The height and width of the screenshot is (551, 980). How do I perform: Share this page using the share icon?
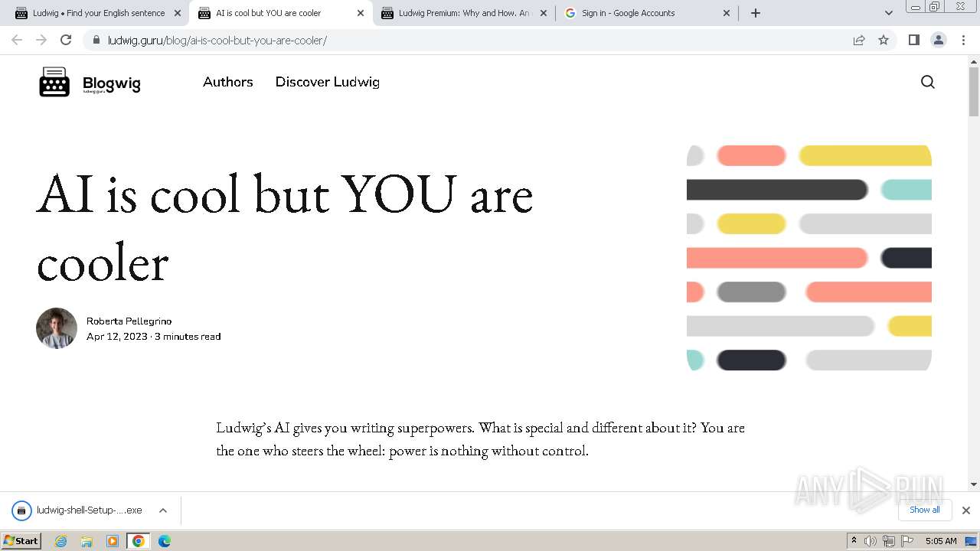(x=859, y=40)
